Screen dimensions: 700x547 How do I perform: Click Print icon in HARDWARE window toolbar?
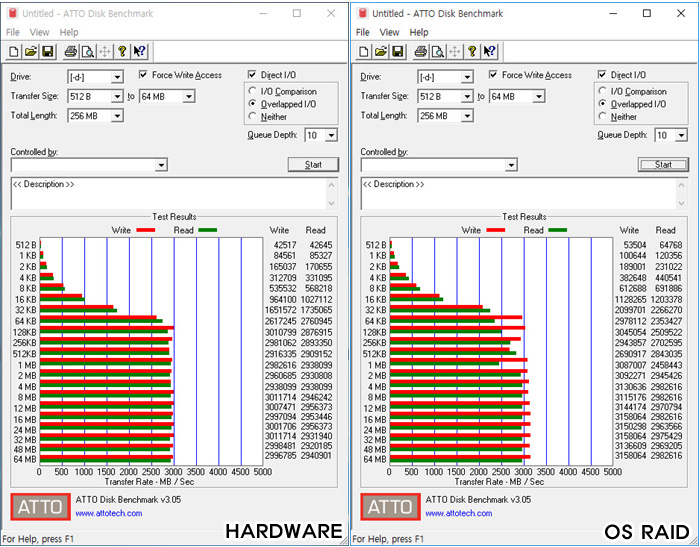[70, 52]
